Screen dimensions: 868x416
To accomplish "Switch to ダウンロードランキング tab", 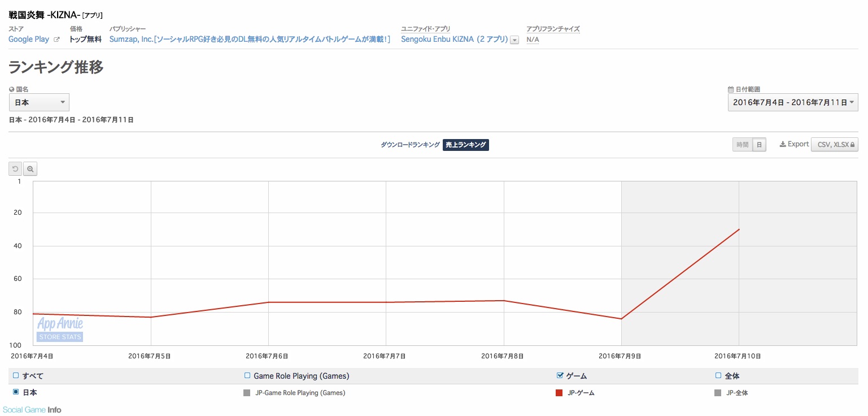I will click(x=410, y=145).
